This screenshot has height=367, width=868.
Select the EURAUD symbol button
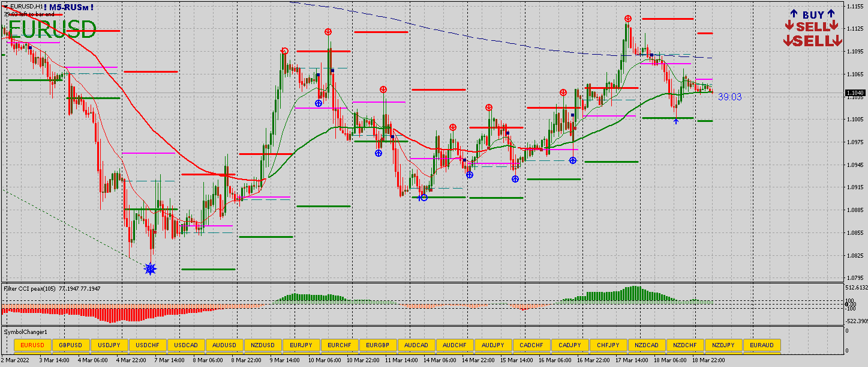(762, 345)
